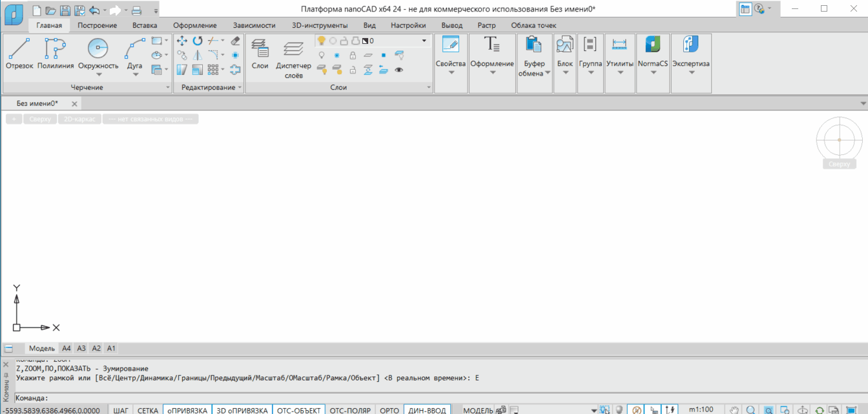Toggle the layer visibility eye icon

point(399,69)
